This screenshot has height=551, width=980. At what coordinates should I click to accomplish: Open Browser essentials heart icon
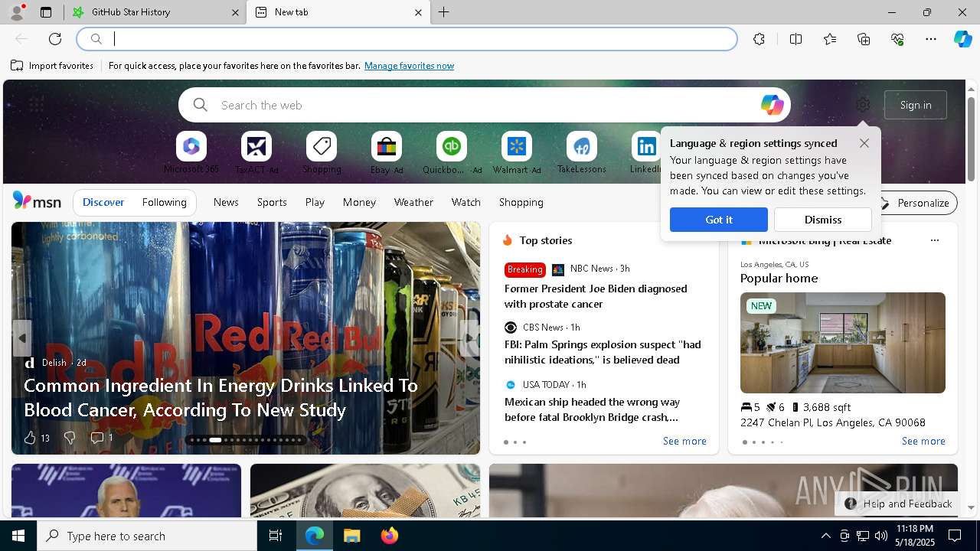pos(897,39)
